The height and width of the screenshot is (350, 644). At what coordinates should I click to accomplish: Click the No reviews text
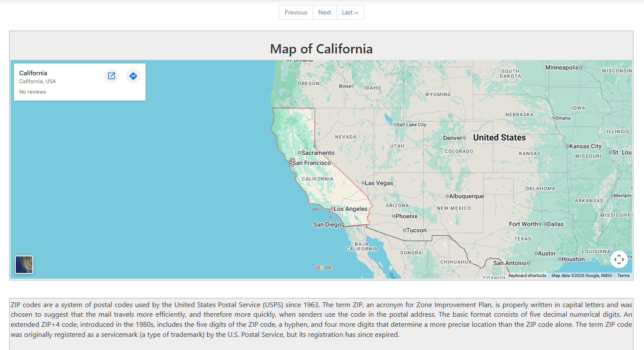(x=32, y=91)
